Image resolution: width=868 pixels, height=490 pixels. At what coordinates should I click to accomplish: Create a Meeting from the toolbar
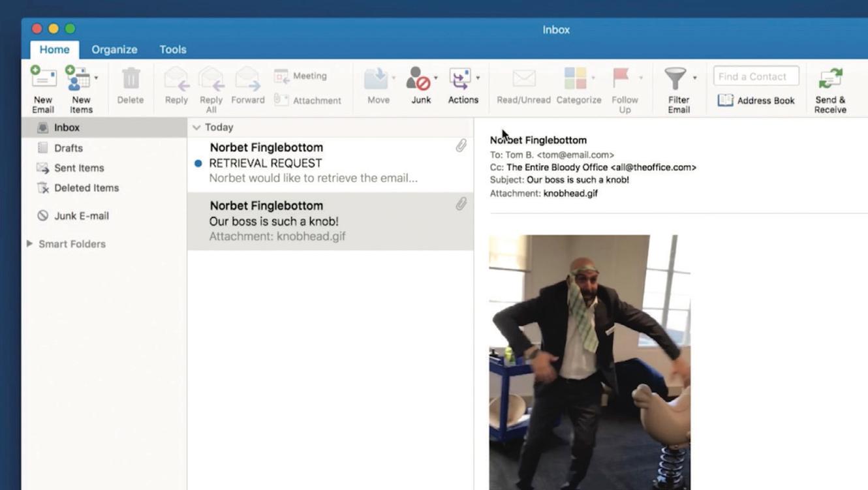click(301, 76)
